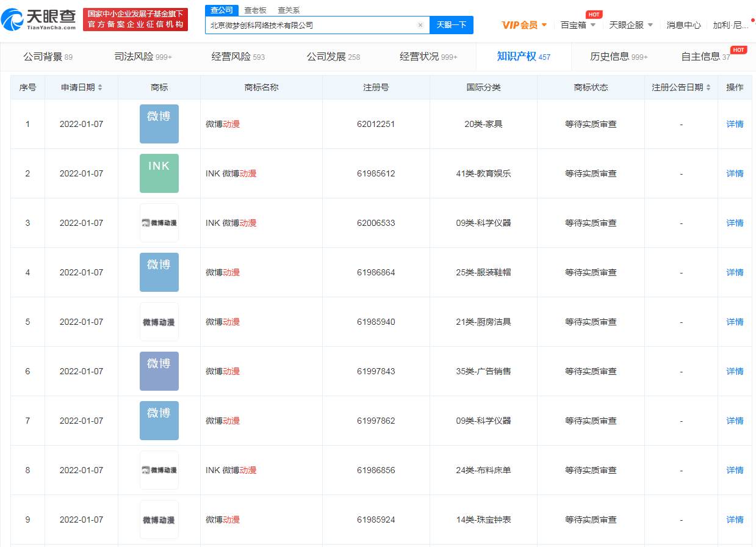This screenshot has height=547, width=756.
Task: View details for registration 61985612
Action: point(735,173)
